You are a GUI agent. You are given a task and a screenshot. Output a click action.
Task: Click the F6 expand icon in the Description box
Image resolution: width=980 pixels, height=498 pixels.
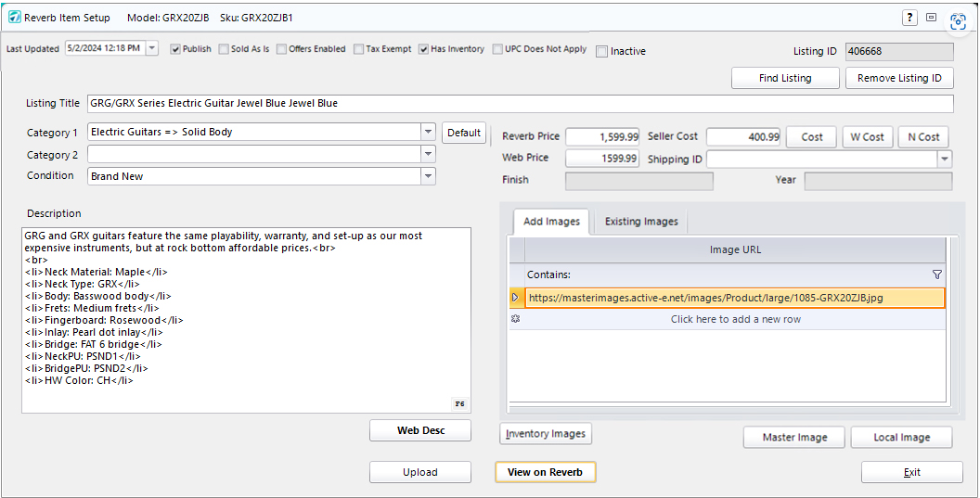(x=459, y=403)
